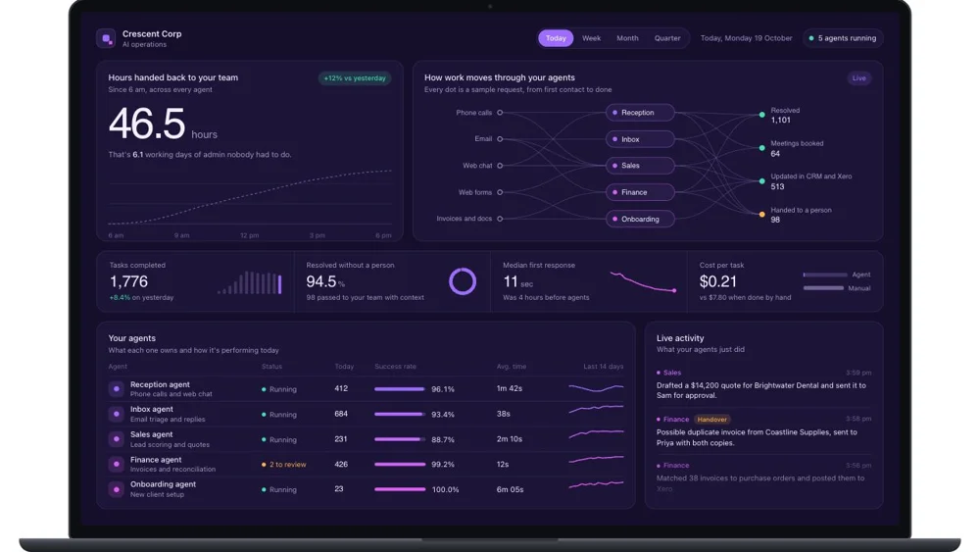Click the Agent cost bar legend
The image size is (980, 552).
tap(836, 275)
